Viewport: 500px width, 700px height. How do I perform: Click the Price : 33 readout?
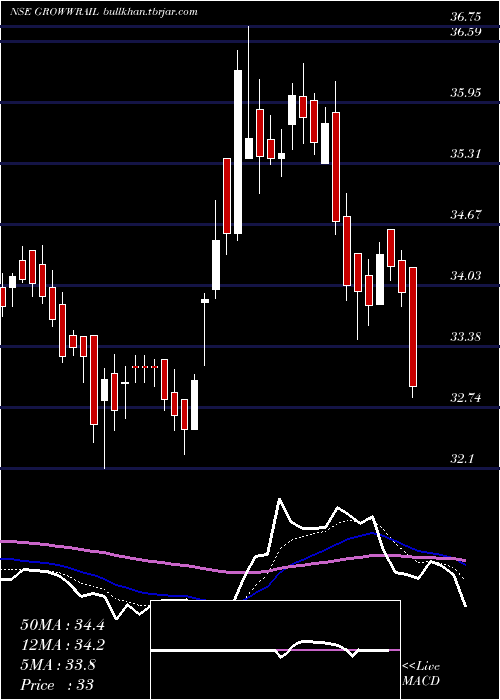(x=57, y=685)
